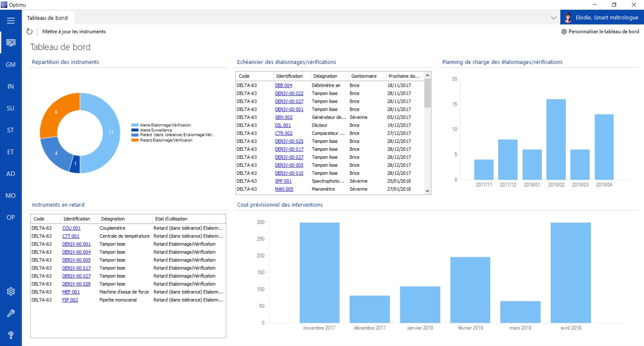Viewport: 644px width, 346px height.
Task: Open the ST sidebar module
Action: click(11, 130)
